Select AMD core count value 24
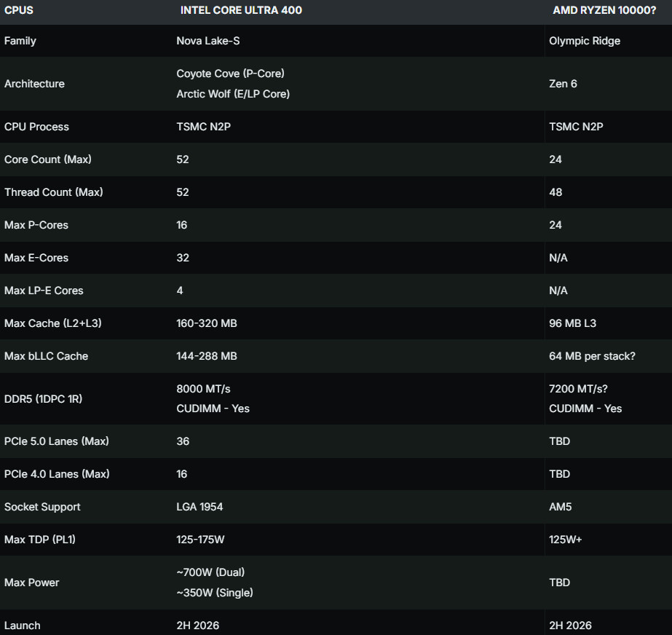This screenshot has height=635, width=672. [556, 159]
